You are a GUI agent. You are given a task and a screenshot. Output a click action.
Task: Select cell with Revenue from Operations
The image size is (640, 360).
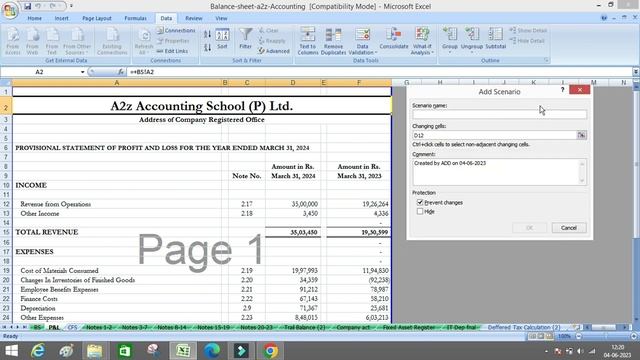pyautogui.click(x=117, y=204)
